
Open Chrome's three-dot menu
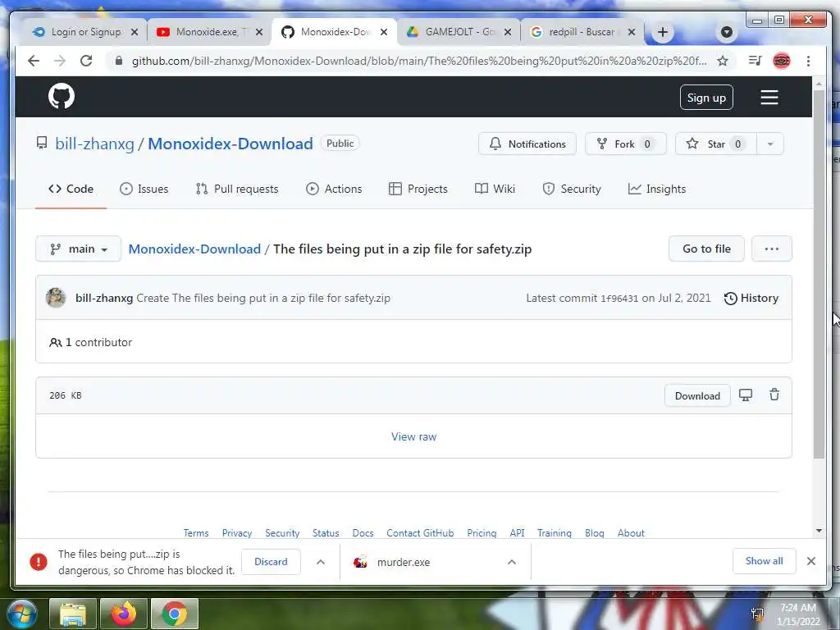[x=808, y=61]
